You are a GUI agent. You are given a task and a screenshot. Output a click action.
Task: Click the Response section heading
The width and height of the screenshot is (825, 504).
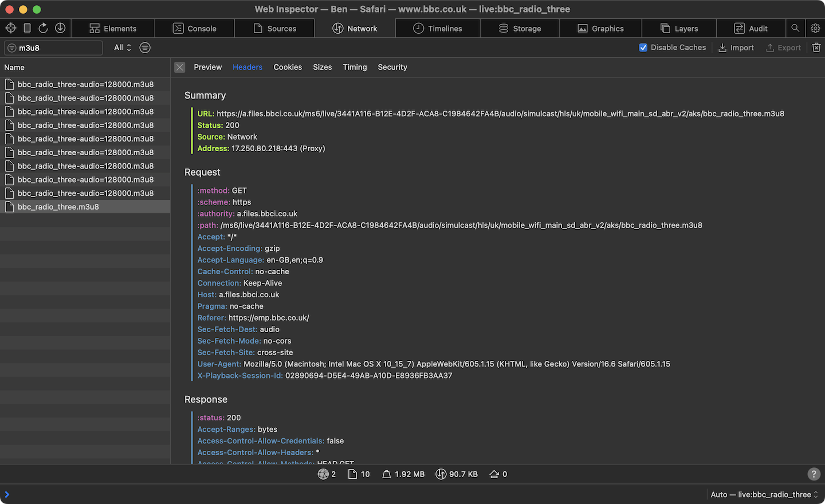[206, 399]
